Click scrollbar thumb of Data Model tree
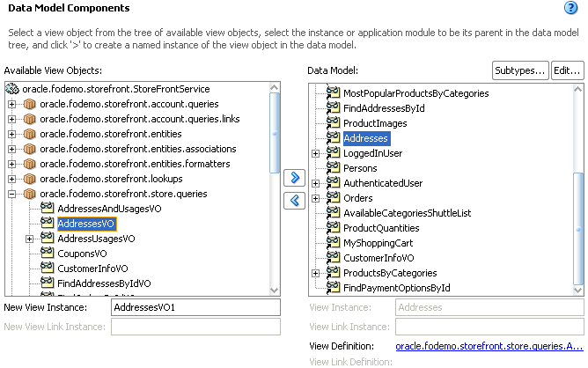 coord(578,229)
